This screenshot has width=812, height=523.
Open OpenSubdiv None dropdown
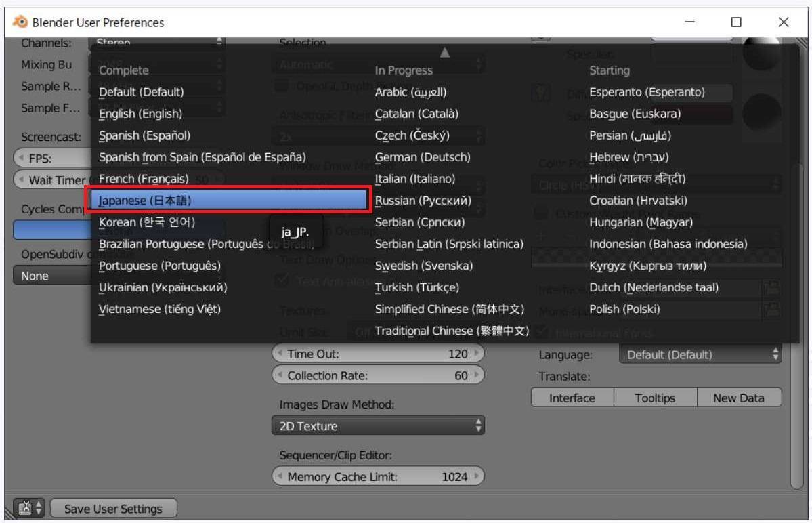pos(51,276)
